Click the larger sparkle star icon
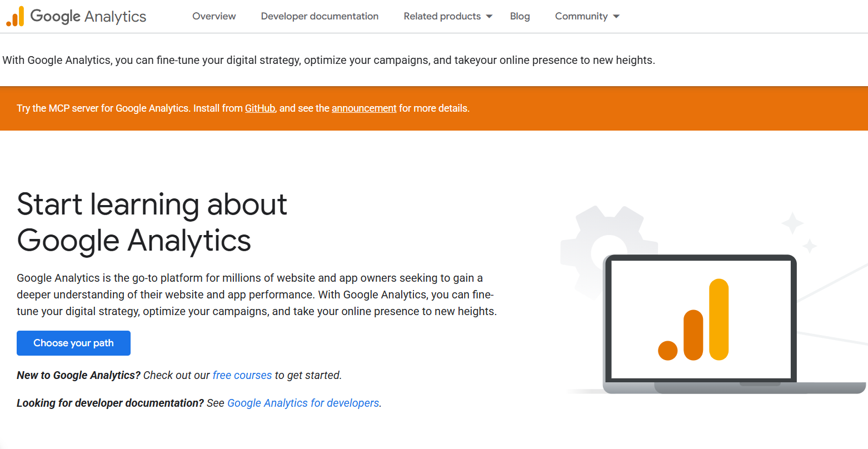Image resolution: width=868 pixels, height=449 pixels. coord(792,223)
